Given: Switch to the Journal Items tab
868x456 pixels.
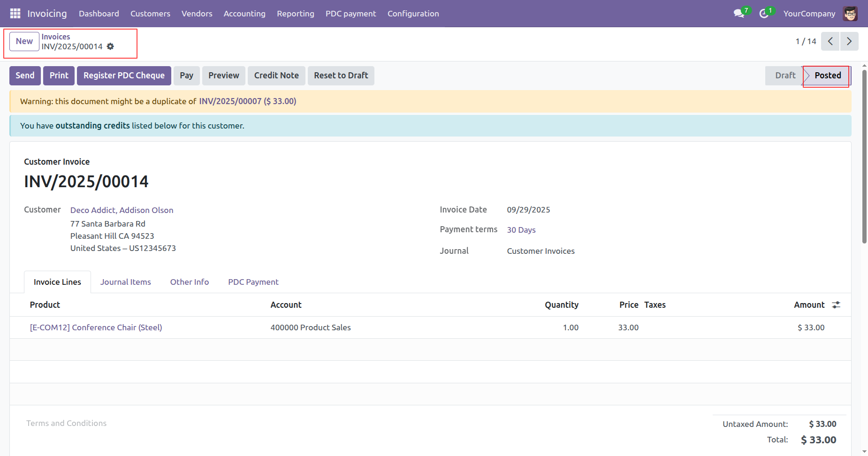Looking at the screenshot, I should (x=125, y=282).
